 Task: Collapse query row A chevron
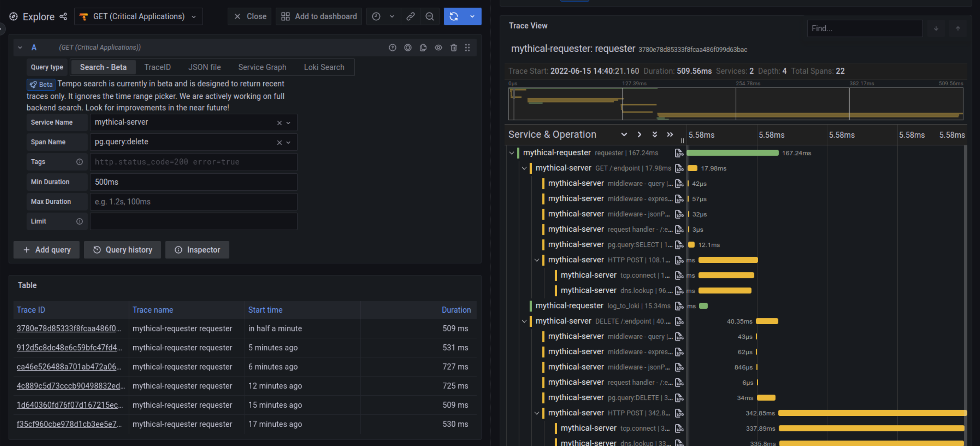click(x=20, y=48)
